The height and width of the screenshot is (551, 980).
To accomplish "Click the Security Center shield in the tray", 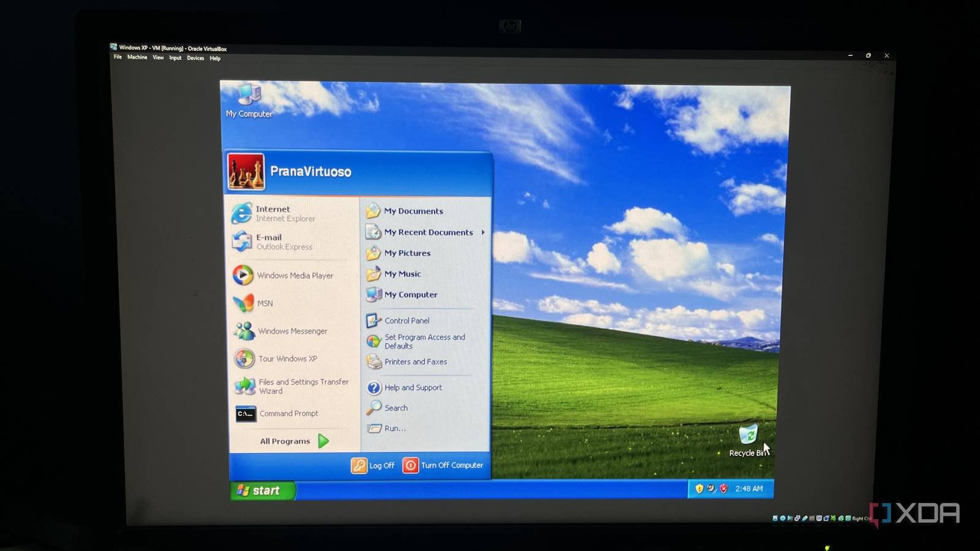I will tap(723, 489).
